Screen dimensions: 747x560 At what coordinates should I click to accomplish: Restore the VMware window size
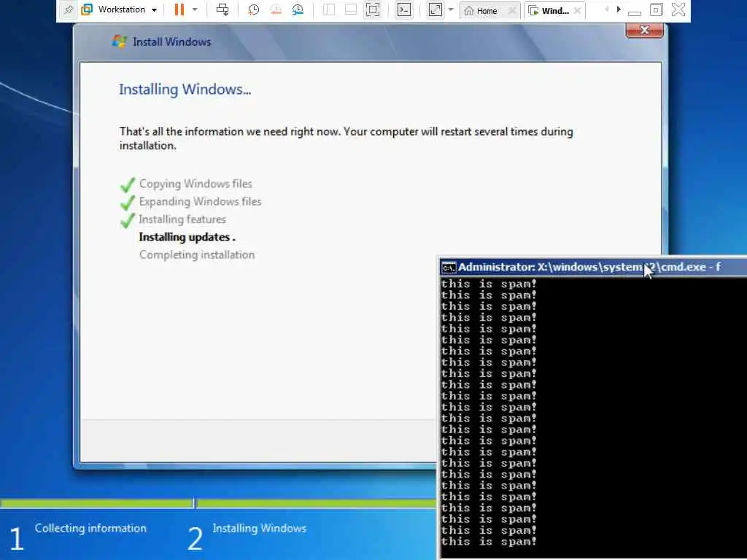coord(656,9)
